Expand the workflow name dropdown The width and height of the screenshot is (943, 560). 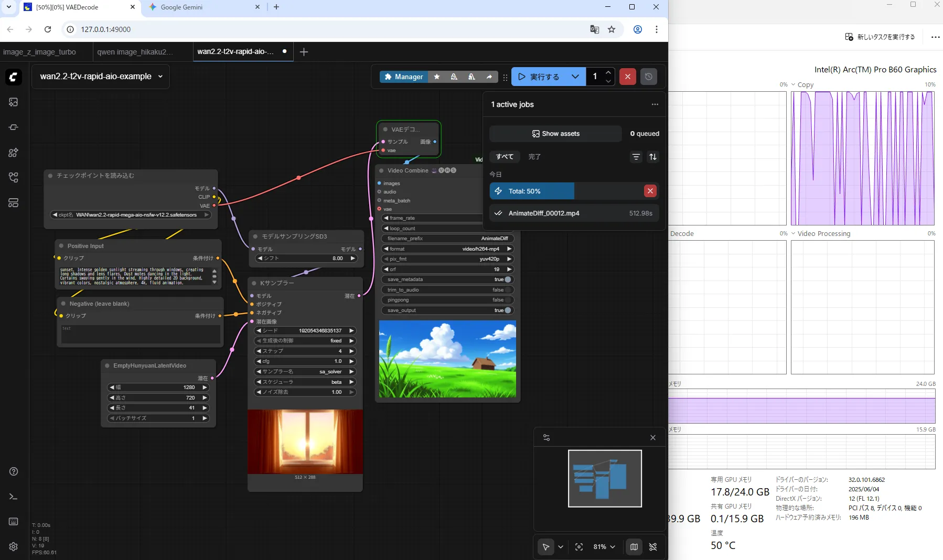(160, 77)
